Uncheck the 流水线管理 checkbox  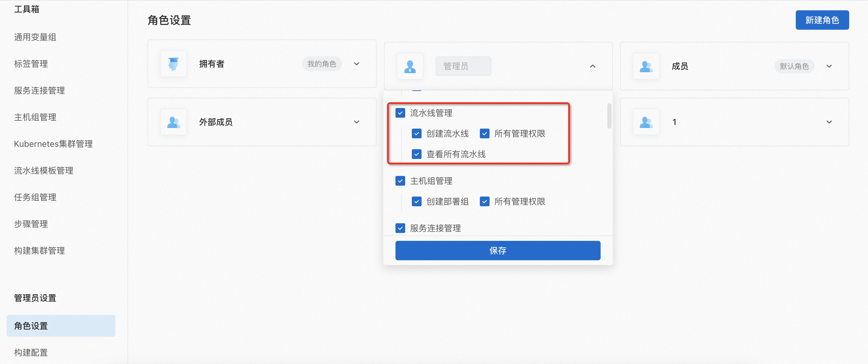[400, 113]
